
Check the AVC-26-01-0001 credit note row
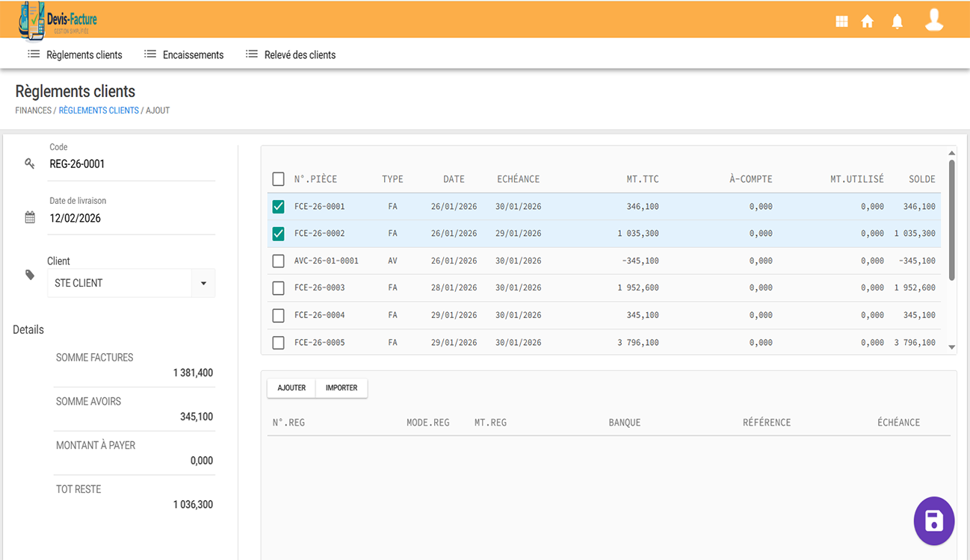pyautogui.click(x=278, y=261)
